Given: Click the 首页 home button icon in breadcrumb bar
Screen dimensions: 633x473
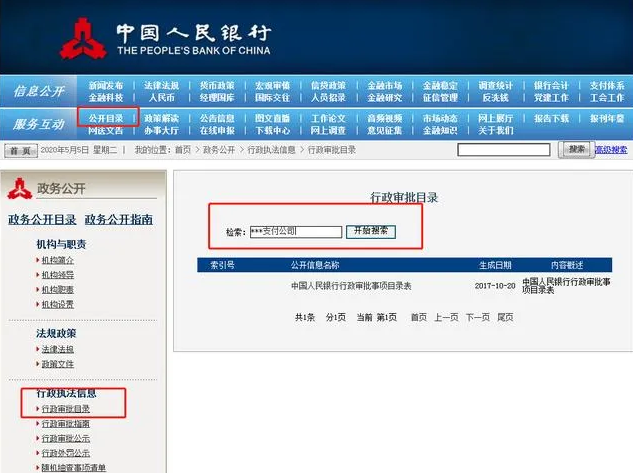Looking at the screenshot, I should click(18, 150).
